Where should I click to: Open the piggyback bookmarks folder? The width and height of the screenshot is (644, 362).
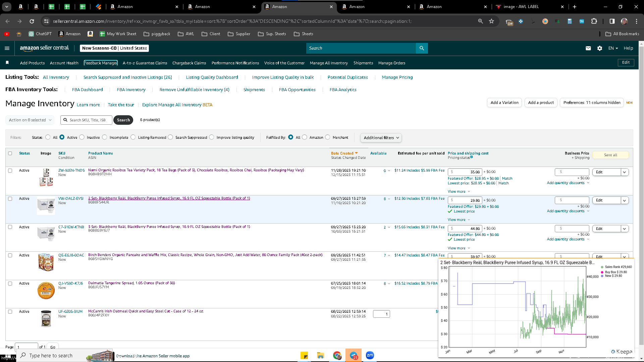[x=157, y=34]
